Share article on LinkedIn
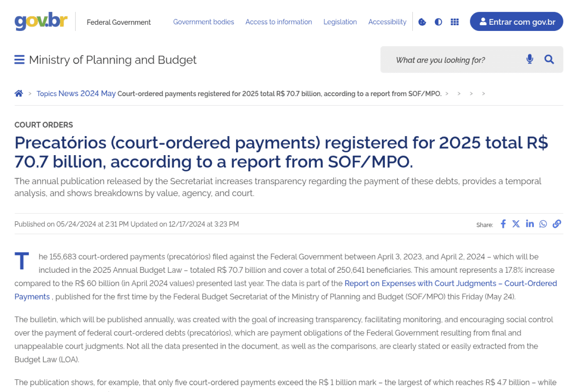The image size is (578, 392). coord(530,224)
